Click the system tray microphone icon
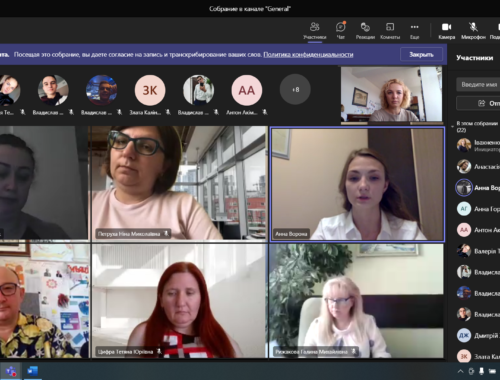 click(x=481, y=371)
